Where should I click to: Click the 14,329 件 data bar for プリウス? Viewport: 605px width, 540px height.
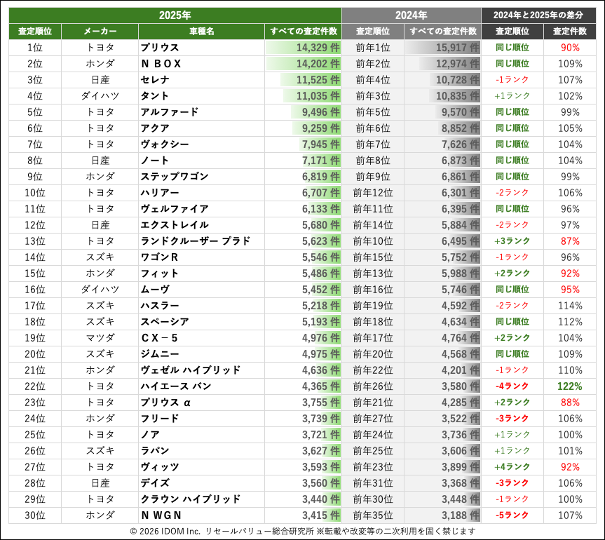click(x=303, y=47)
